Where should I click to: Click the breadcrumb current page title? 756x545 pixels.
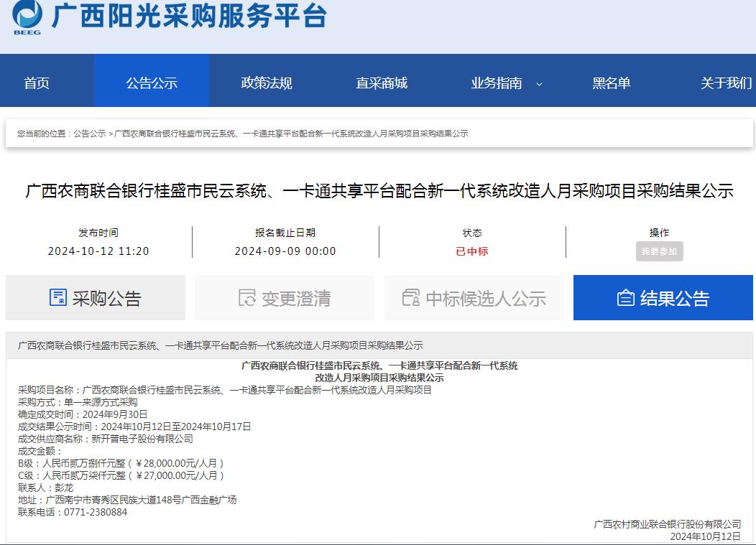pyautogui.click(x=291, y=134)
